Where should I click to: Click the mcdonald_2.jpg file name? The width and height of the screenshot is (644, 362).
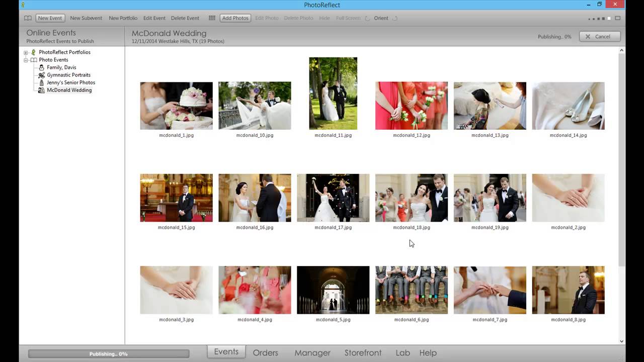[569, 228]
